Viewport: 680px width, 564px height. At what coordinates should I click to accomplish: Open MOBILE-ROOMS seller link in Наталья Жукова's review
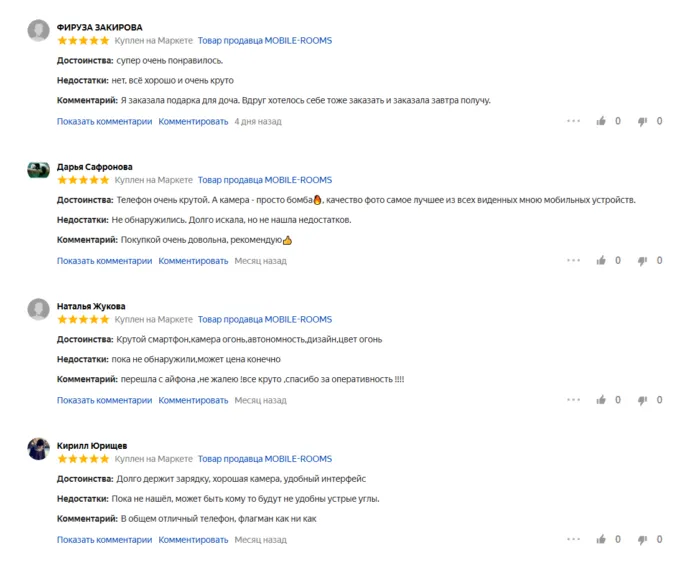pyautogui.click(x=264, y=319)
